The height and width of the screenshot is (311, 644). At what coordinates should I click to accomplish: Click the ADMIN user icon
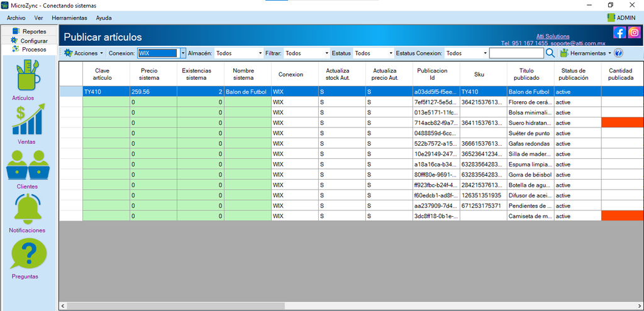611,18
